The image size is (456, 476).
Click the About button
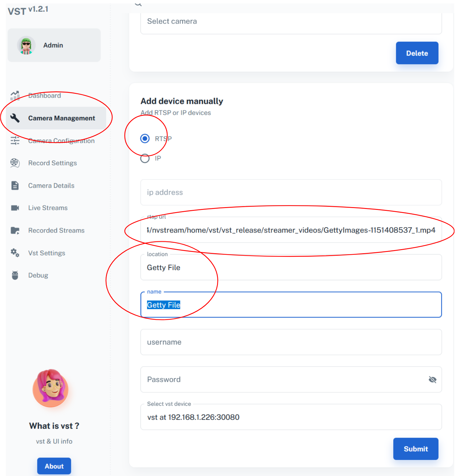54,466
